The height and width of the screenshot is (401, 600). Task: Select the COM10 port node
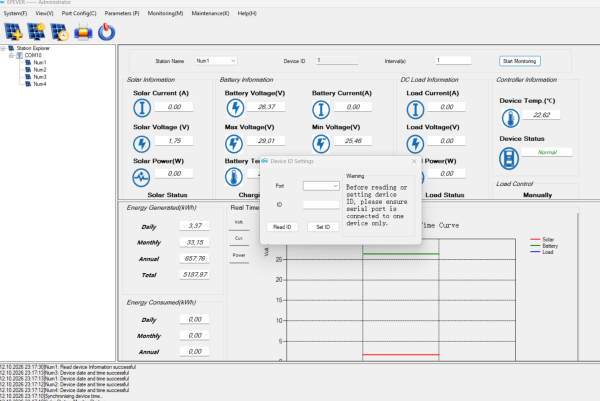(x=33, y=55)
